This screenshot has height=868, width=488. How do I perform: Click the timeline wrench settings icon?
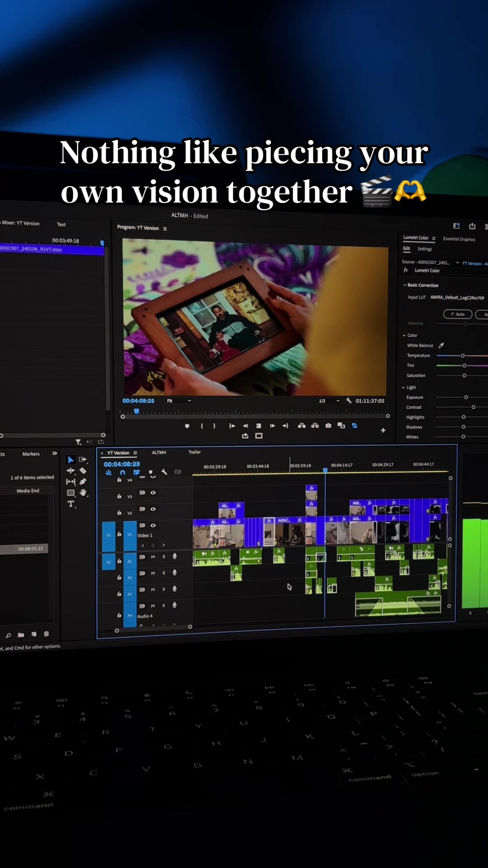[164, 472]
